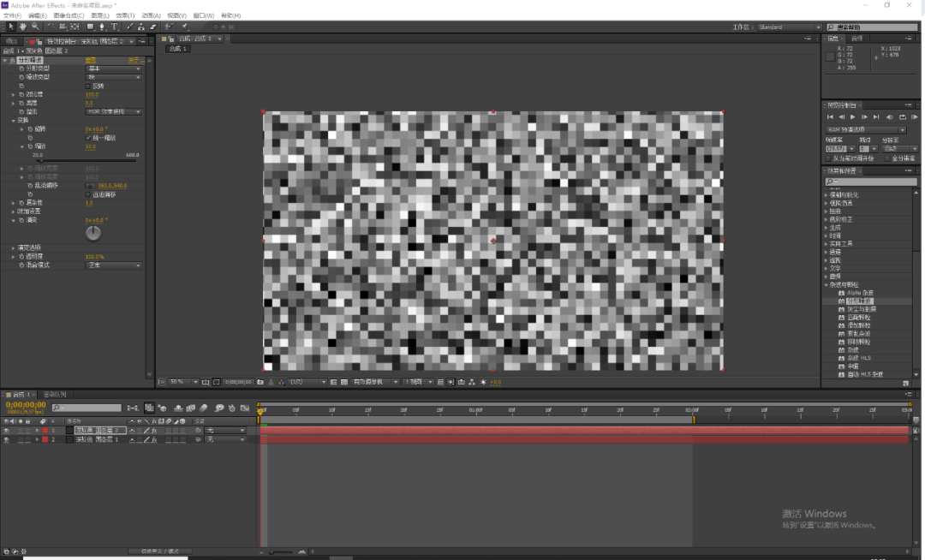Open the 文件(F) menu

tap(12, 15)
